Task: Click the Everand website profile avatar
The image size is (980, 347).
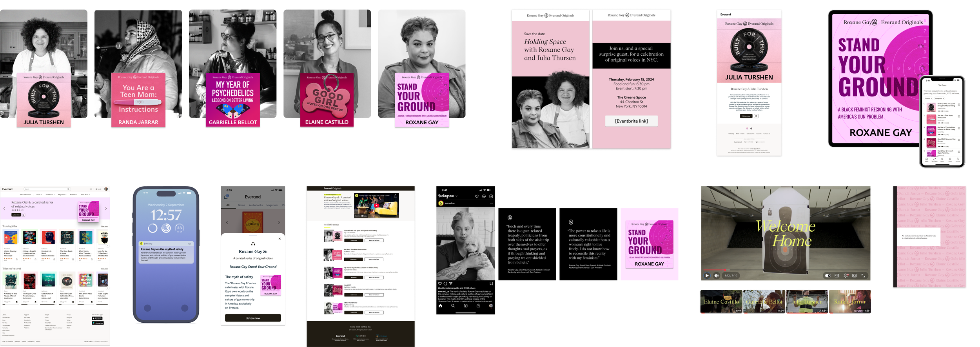Action: coord(106,189)
